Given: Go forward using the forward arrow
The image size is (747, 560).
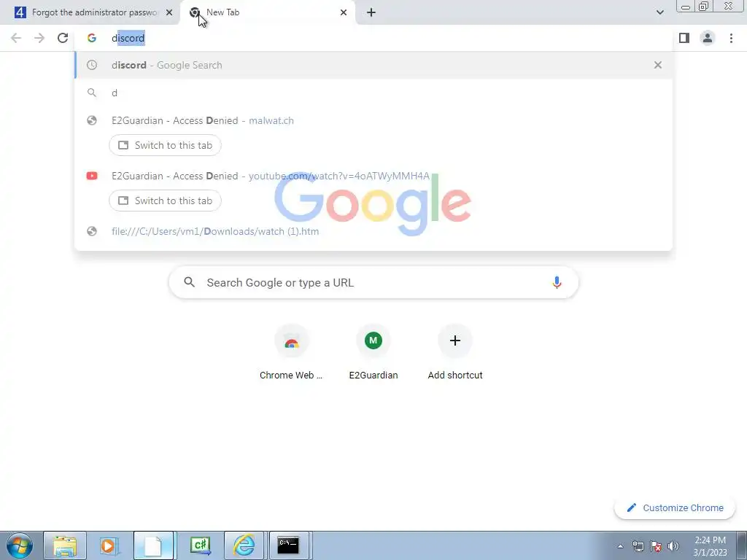Looking at the screenshot, I should click(x=39, y=38).
